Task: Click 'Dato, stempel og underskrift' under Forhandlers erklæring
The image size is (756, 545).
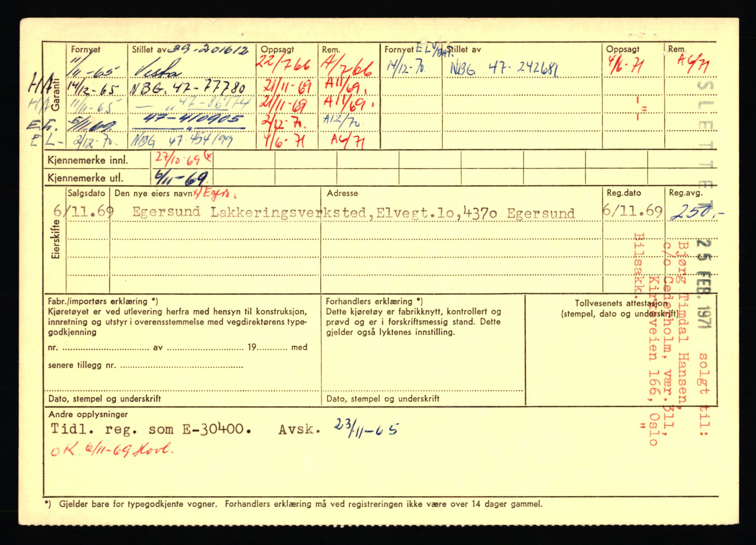Action: (x=382, y=399)
